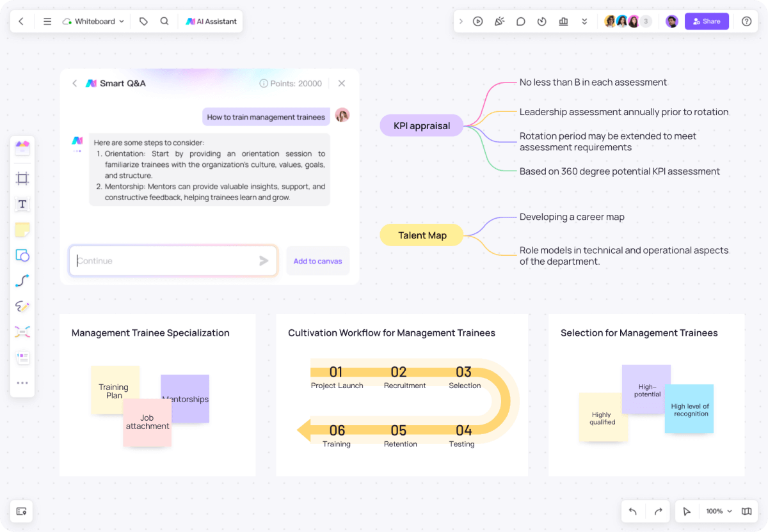The height and width of the screenshot is (532, 768).
Task: Collapse the top-right toolbar with double chevron
Action: click(584, 21)
